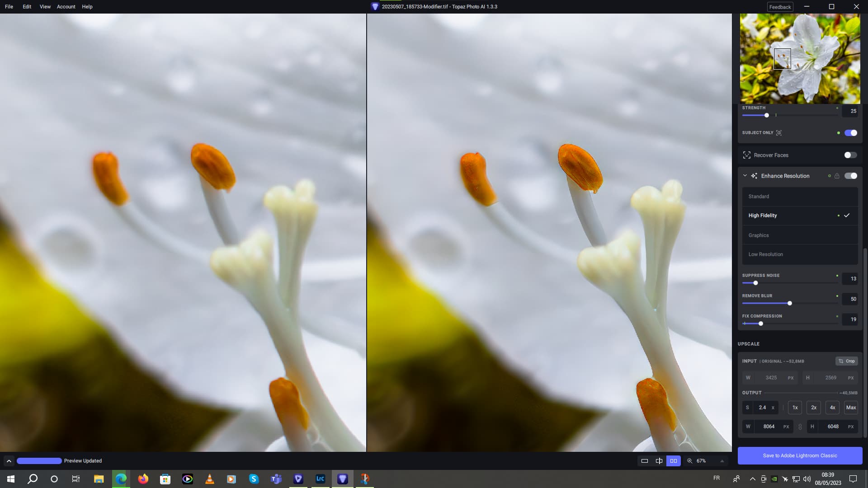868x488 pixels.
Task: Switch to split slider view mode
Action: click(659, 461)
